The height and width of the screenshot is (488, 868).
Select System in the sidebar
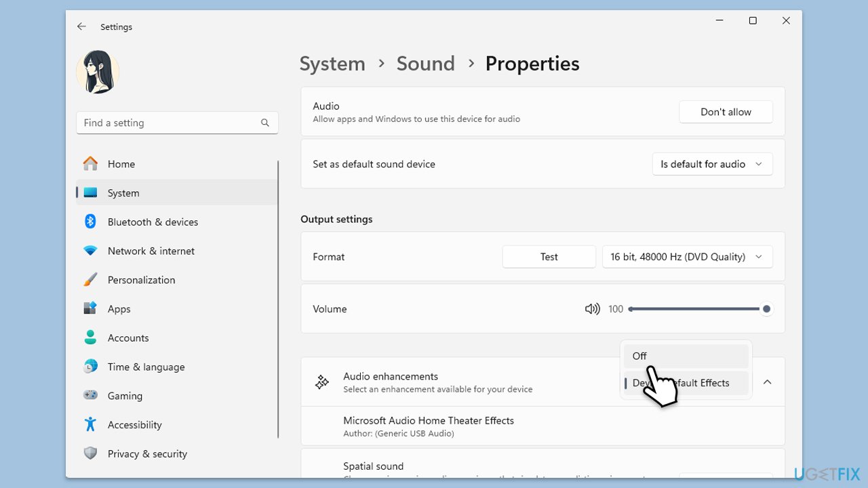coord(177,193)
